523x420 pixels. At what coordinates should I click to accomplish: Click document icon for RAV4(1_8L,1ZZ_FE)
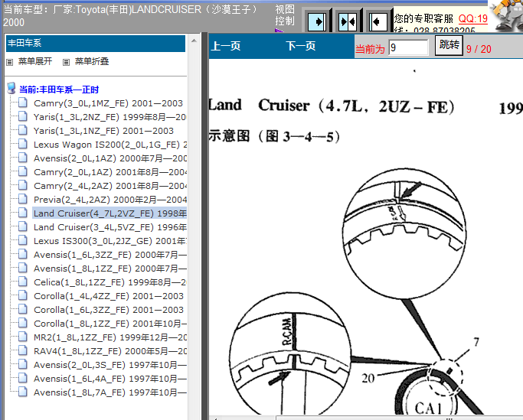click(x=23, y=350)
